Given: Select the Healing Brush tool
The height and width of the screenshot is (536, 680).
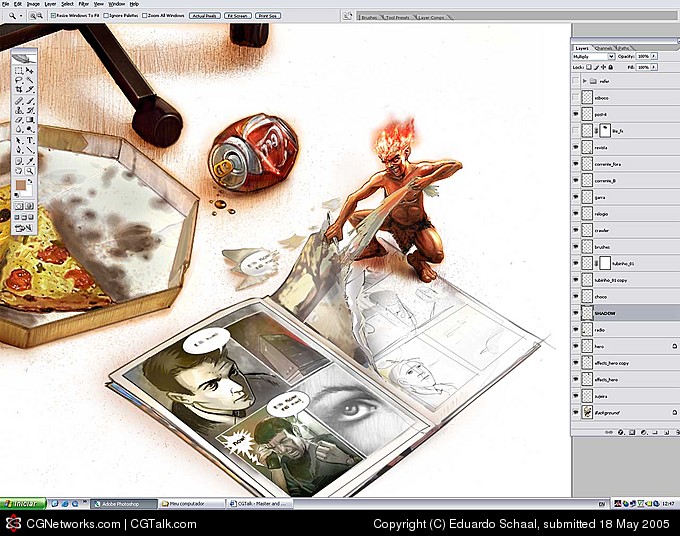Looking at the screenshot, I should pyautogui.click(x=19, y=101).
